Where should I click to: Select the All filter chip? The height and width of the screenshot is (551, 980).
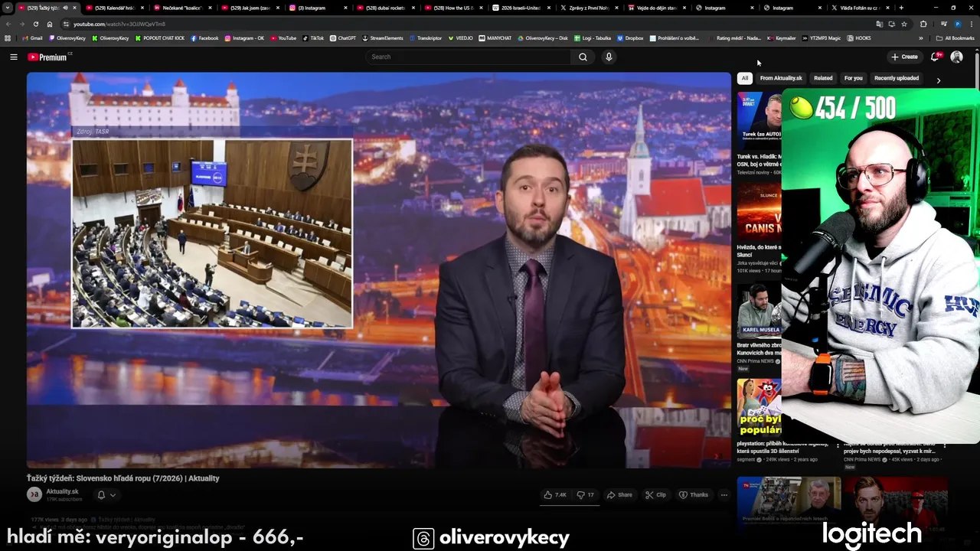click(744, 78)
